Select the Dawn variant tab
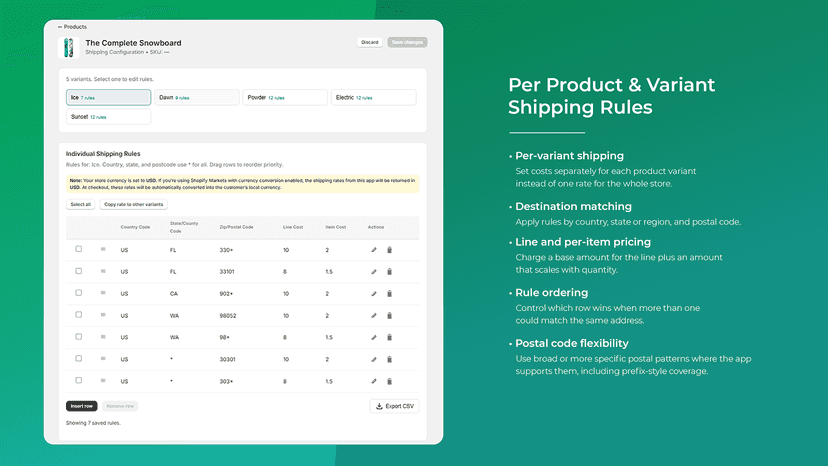This screenshot has width=828, height=466. pyautogui.click(x=196, y=97)
